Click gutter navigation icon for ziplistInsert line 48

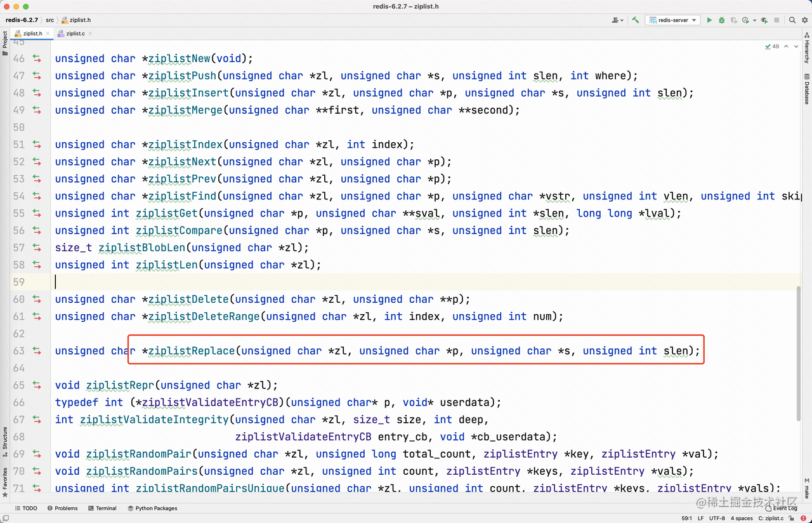point(37,93)
